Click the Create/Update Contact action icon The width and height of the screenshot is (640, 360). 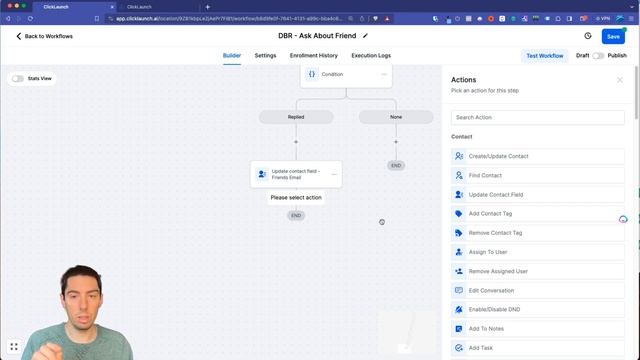[x=459, y=156]
